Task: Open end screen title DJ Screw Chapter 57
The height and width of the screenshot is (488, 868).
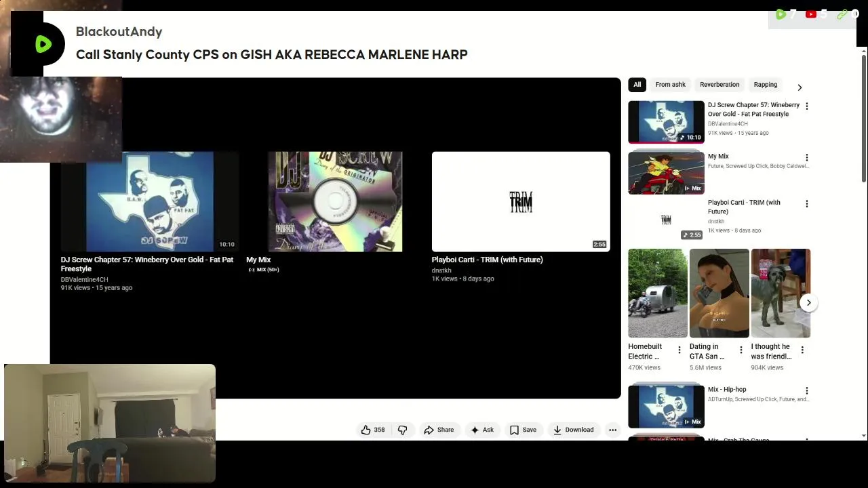Action: click(147, 264)
